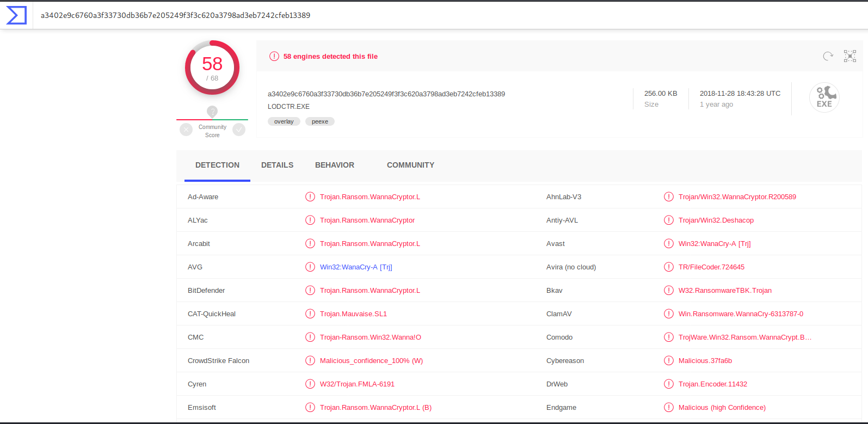Viewport: 868px width, 424px height.
Task: Click the warning icon in Antiy-AVL row
Action: (x=669, y=220)
